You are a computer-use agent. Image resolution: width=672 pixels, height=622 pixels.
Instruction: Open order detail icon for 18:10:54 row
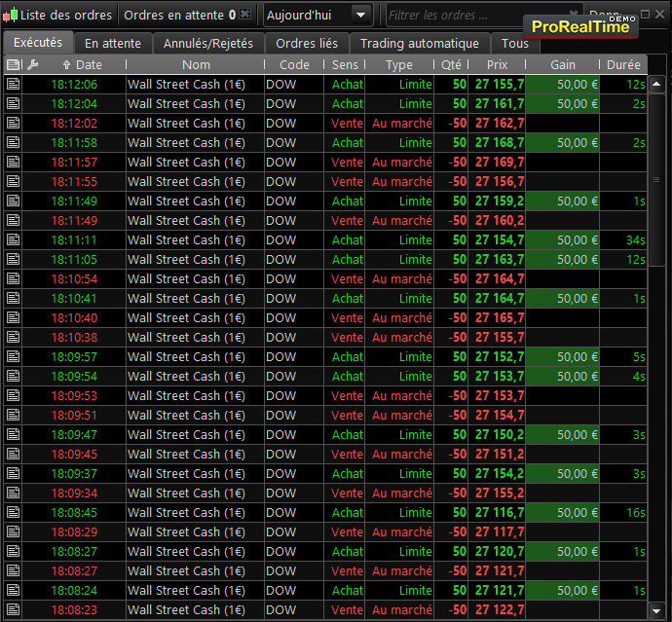pos(14,278)
